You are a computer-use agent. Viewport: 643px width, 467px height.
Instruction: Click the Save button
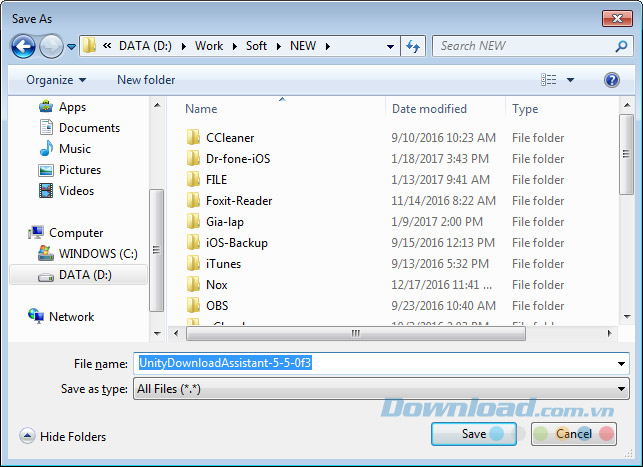click(474, 434)
